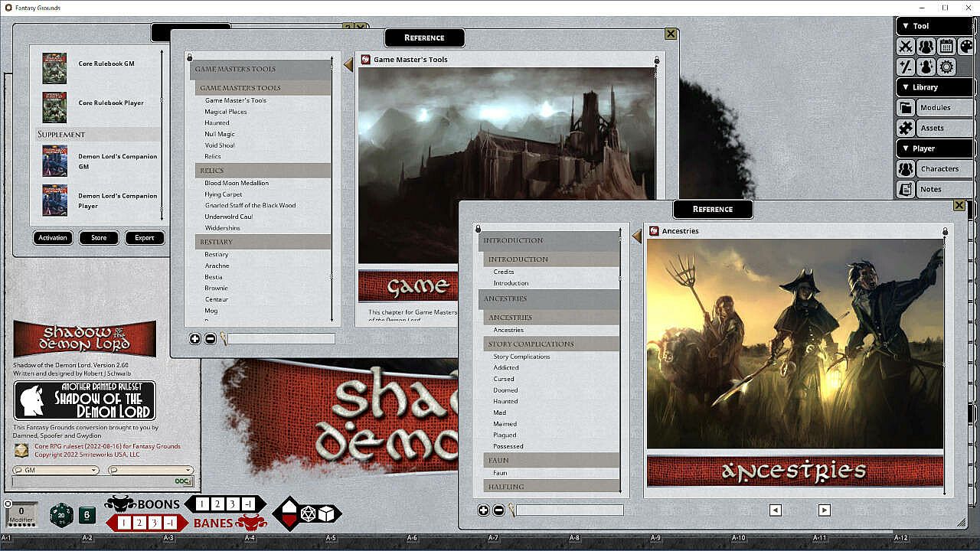Select boon count 1
980x551 pixels.
click(202, 504)
